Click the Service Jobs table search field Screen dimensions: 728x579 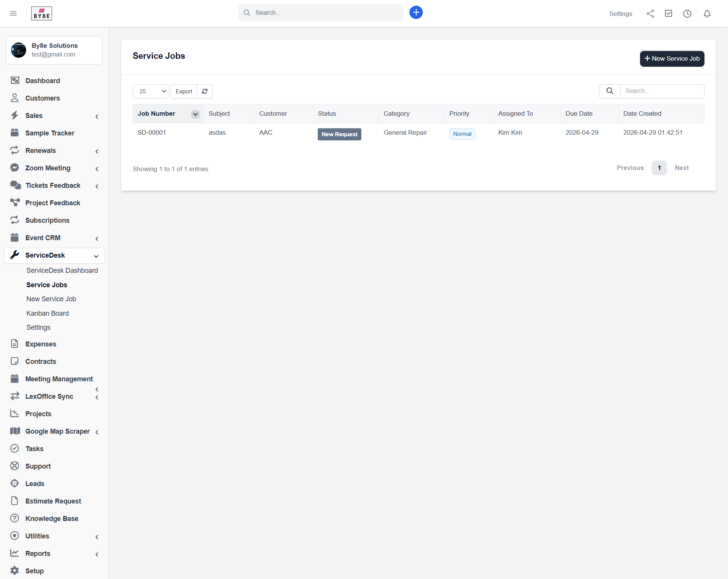662,91
